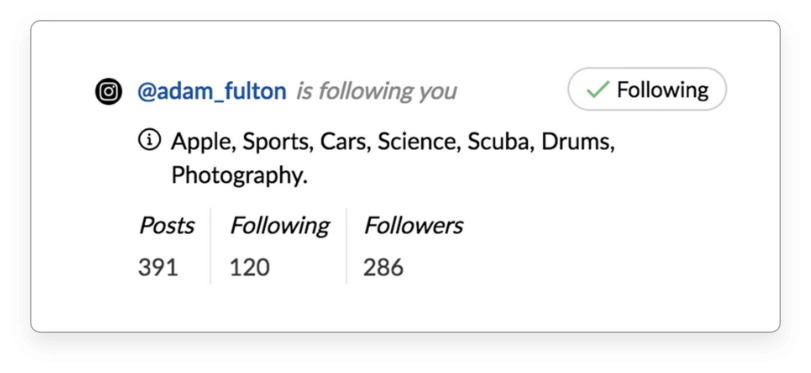The height and width of the screenshot is (373, 811).
Task: Select the Following column header in stats
Action: coord(279,227)
